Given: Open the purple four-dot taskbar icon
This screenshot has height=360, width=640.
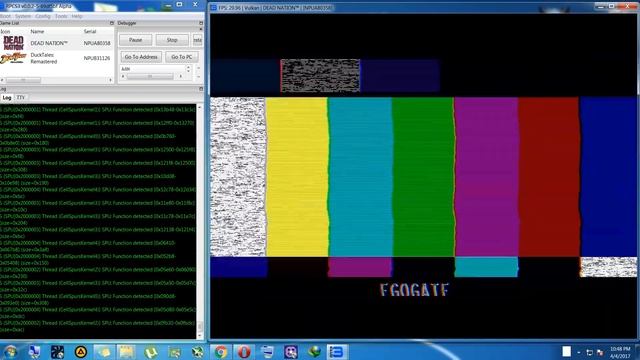Looking at the screenshot, I should click(291, 352).
